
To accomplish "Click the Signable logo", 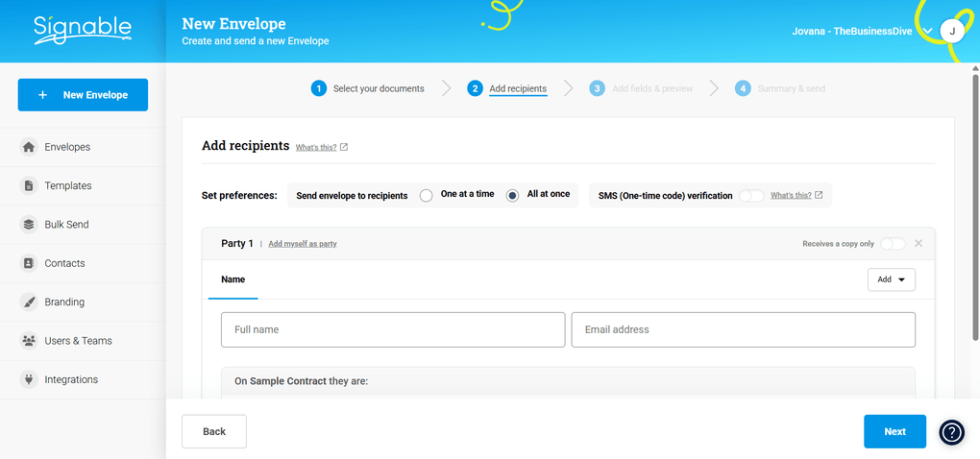I will pos(83,30).
